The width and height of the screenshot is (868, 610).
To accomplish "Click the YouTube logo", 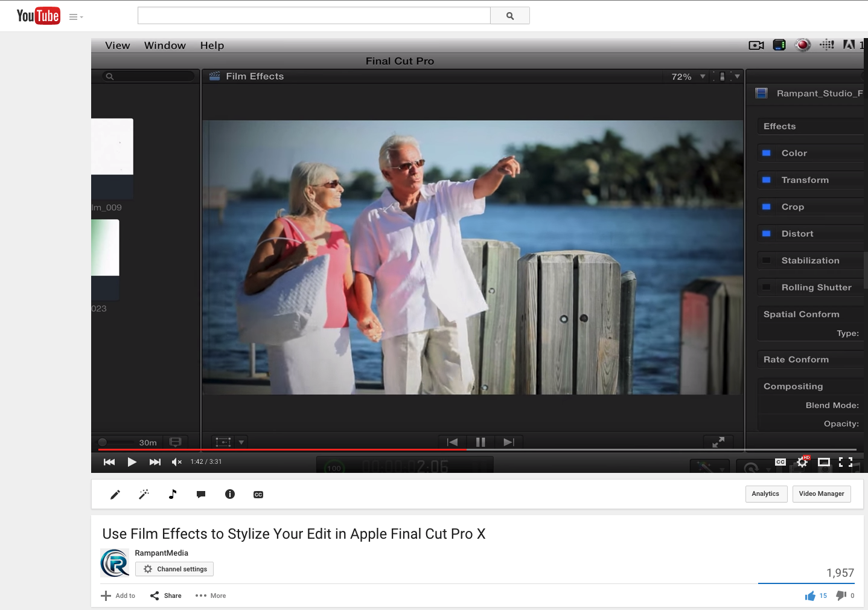I will coord(38,16).
